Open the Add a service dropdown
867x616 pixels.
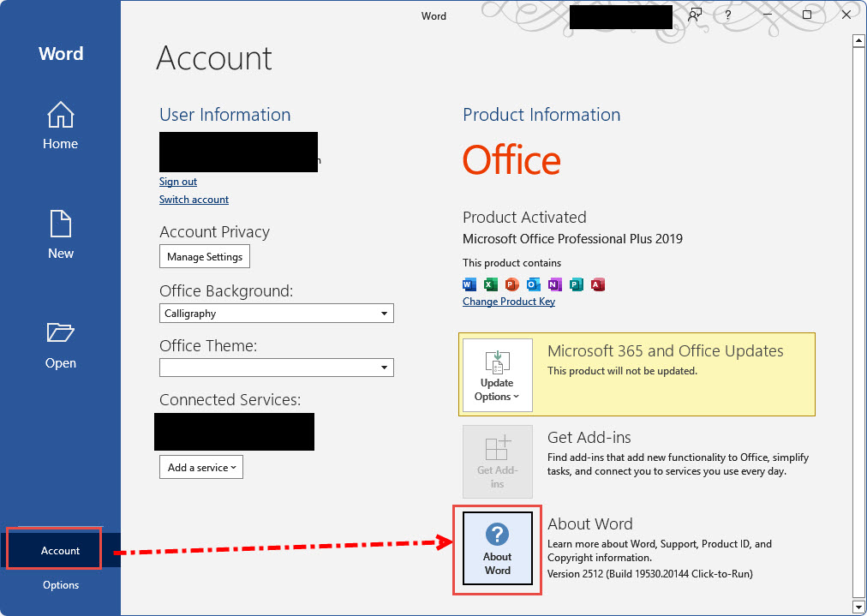click(x=202, y=468)
